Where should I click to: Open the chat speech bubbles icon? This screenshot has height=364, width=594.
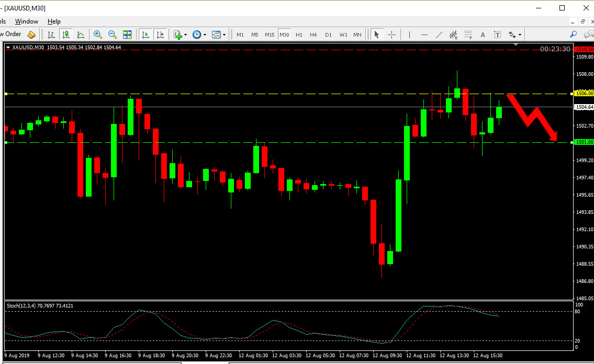click(589, 35)
